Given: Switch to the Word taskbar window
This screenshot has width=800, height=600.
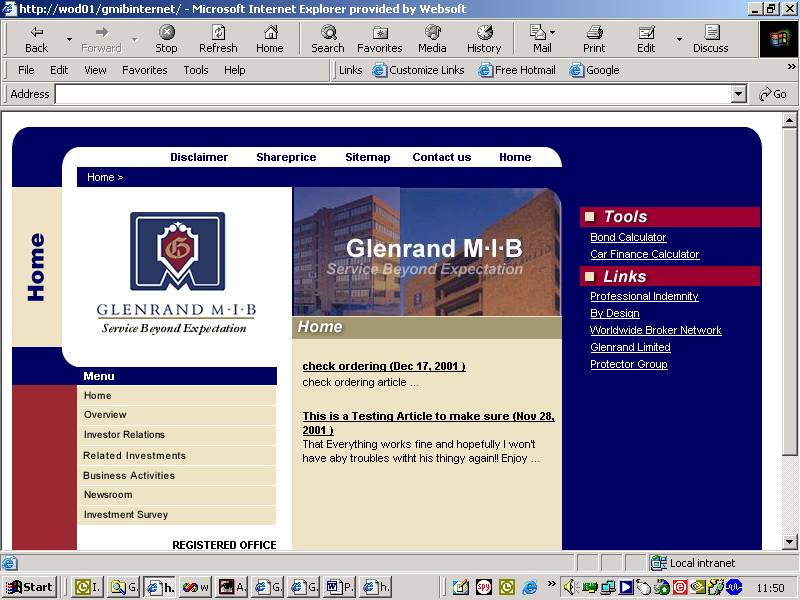Looking at the screenshot, I should pyautogui.click(x=341, y=587).
